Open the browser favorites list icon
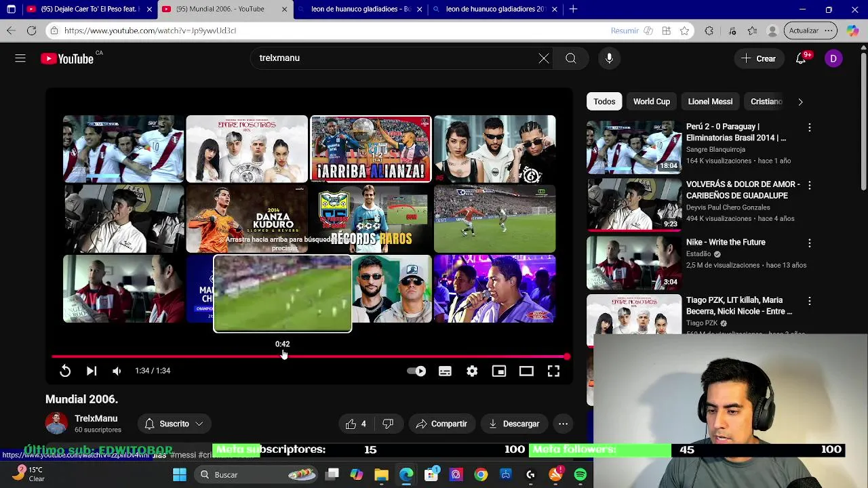 pos(752,30)
